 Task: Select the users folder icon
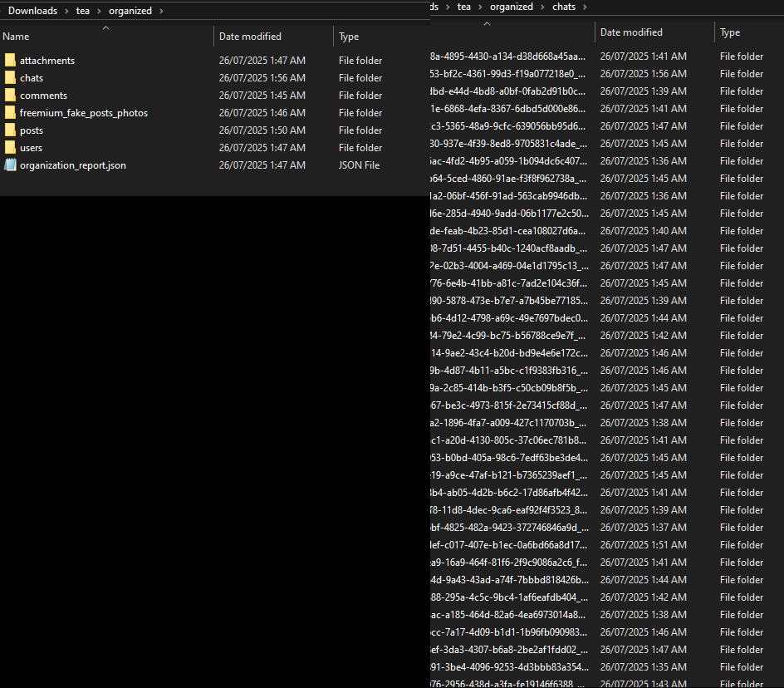10,148
